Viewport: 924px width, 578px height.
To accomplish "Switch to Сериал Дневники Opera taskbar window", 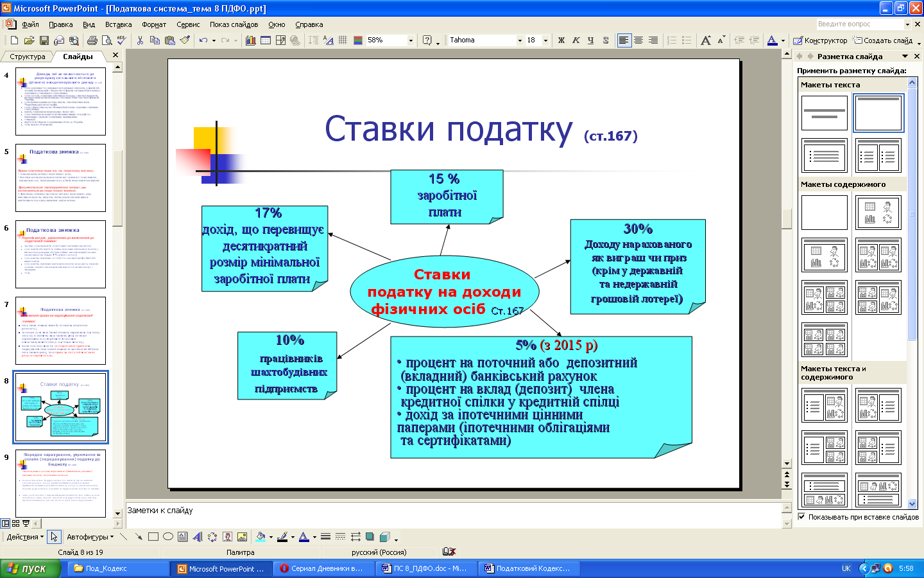I will 325,568.
